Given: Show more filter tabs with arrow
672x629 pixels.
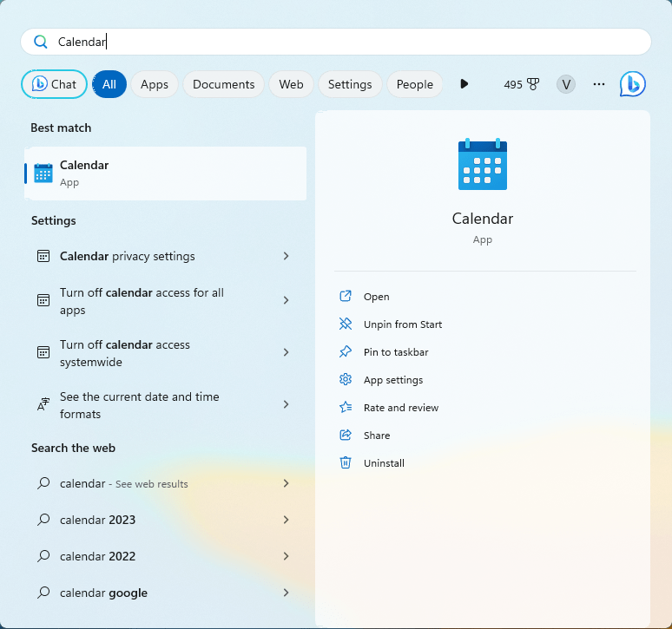Looking at the screenshot, I should pyautogui.click(x=464, y=84).
